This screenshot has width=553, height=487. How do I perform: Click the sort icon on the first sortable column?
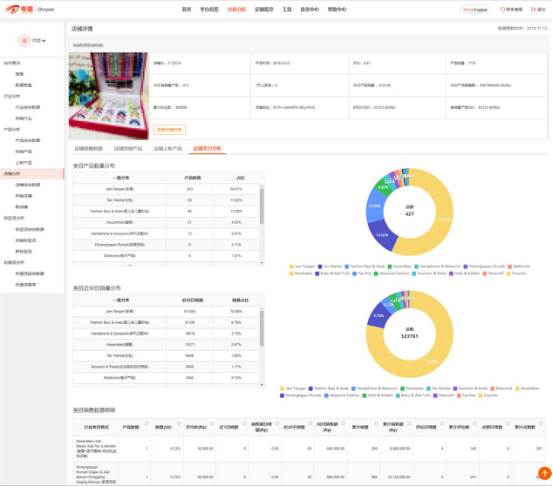coord(146,424)
